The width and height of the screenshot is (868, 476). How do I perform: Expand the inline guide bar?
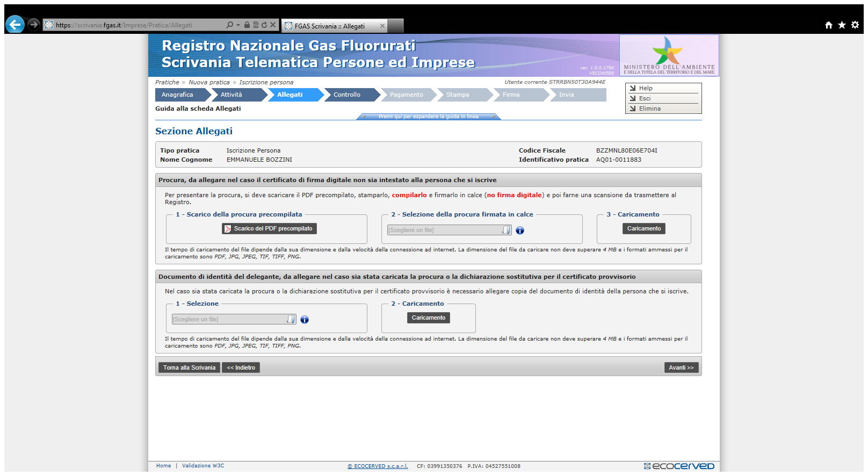click(429, 117)
